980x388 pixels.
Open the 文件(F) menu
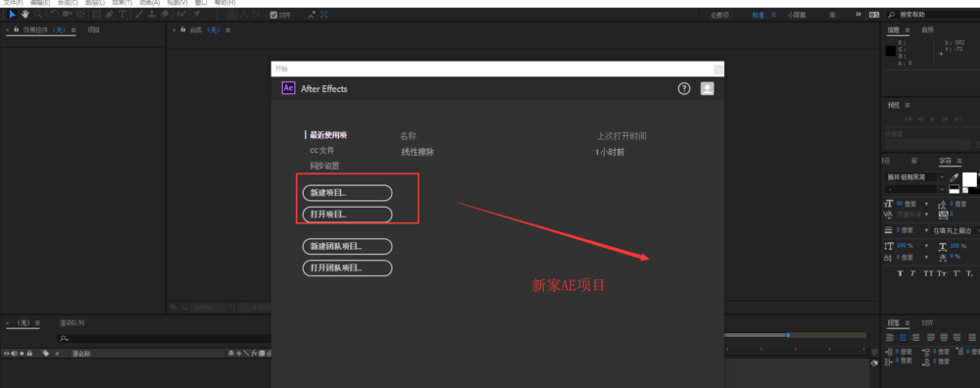point(13,3)
